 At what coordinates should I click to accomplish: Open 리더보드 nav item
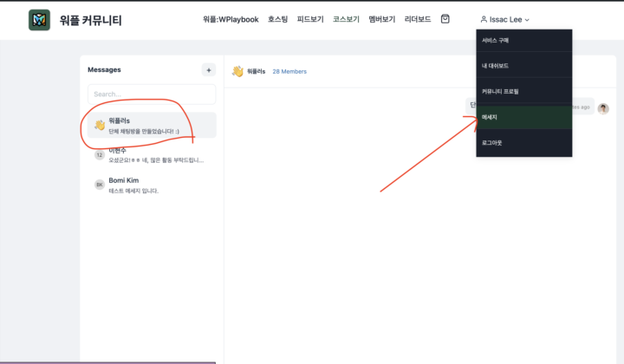tap(418, 19)
